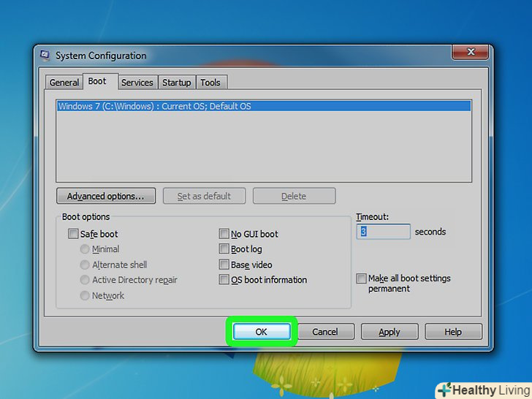Click the System Configuration title bar icon
This screenshot has width=532, height=399.
coord(45,56)
